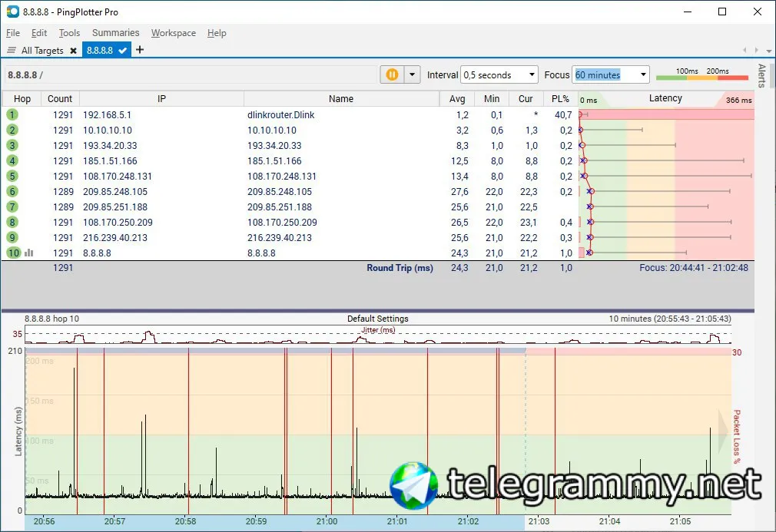
Task: Select the 209.85.251.188 IP cell
Action: [114, 207]
